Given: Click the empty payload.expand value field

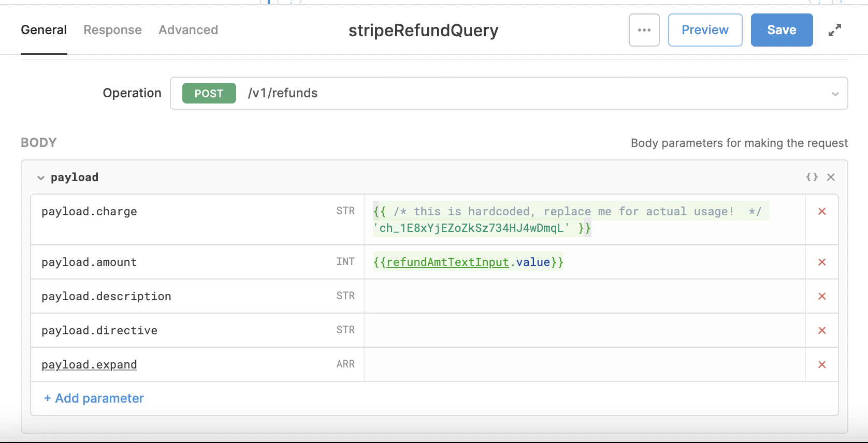Looking at the screenshot, I should (584, 364).
